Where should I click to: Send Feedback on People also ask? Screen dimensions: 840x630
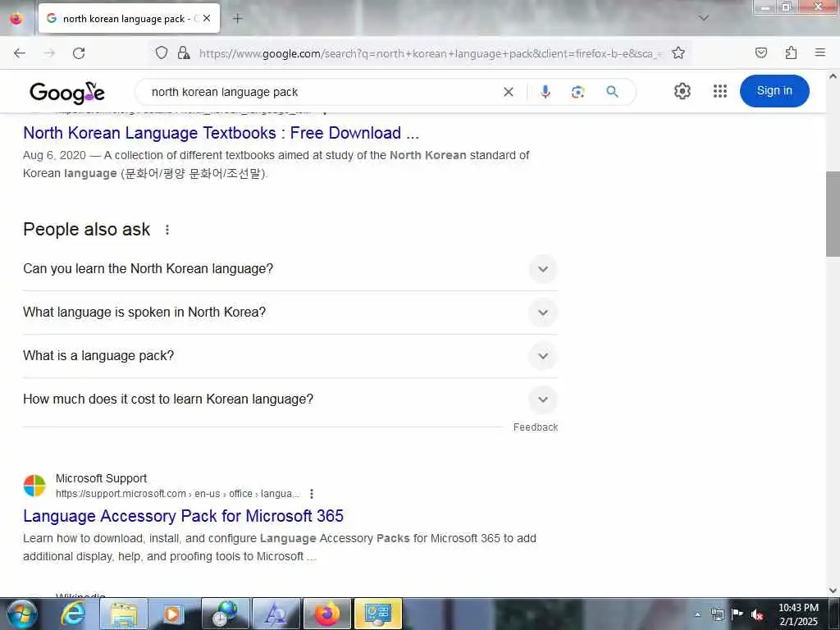point(535,427)
